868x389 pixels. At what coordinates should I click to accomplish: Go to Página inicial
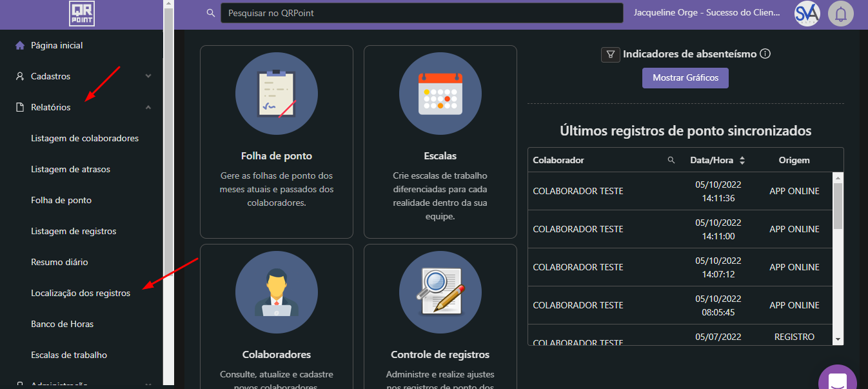pyautogui.click(x=57, y=45)
